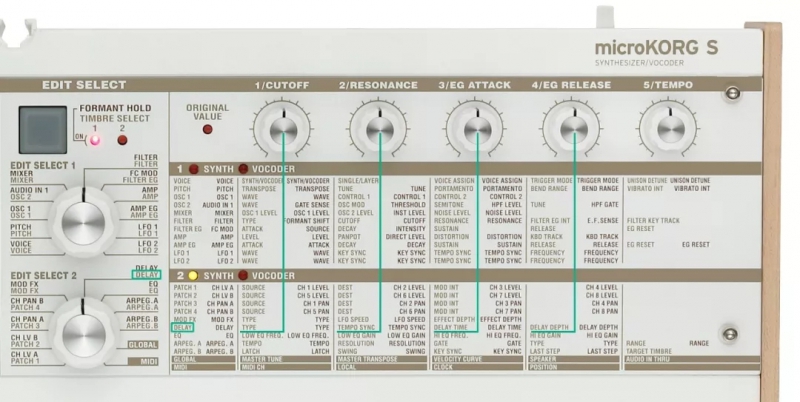Click the SPEAKER bar label
This screenshot has height=402, width=800.
click(543, 359)
